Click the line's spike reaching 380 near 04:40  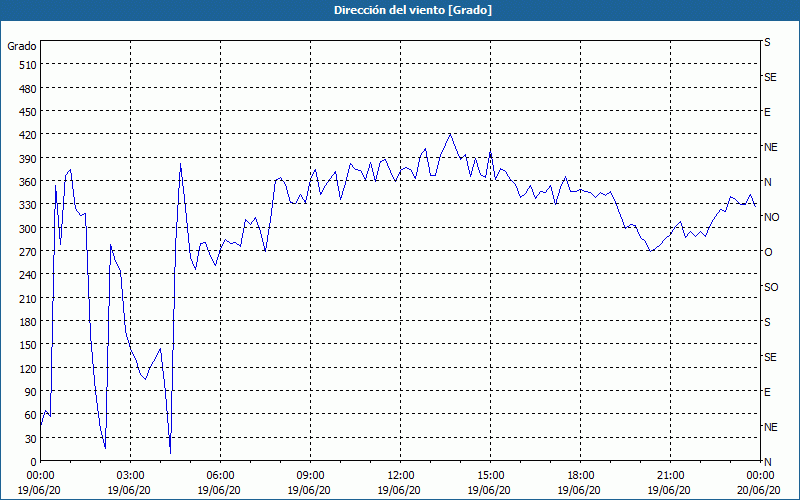[x=181, y=165]
